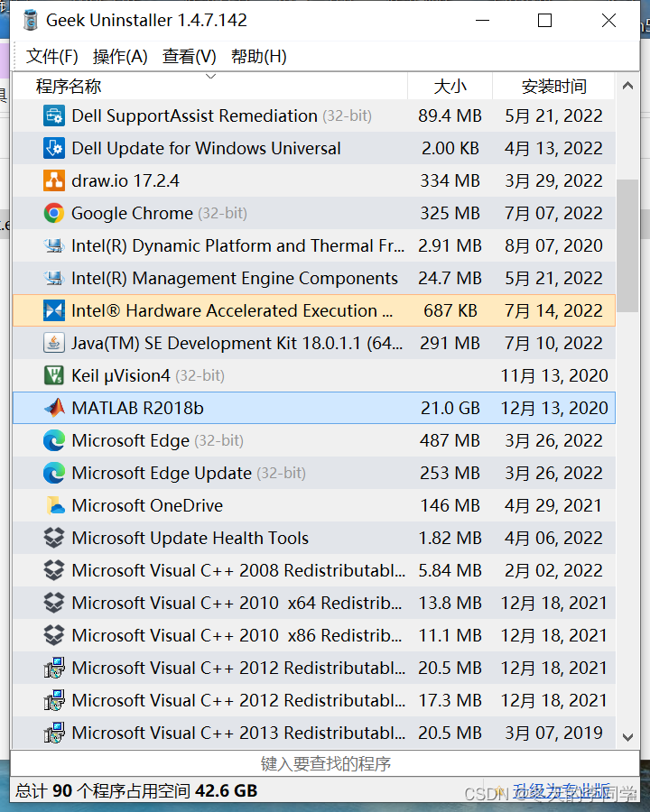Click the Keil µVision4 green icon

point(54,375)
